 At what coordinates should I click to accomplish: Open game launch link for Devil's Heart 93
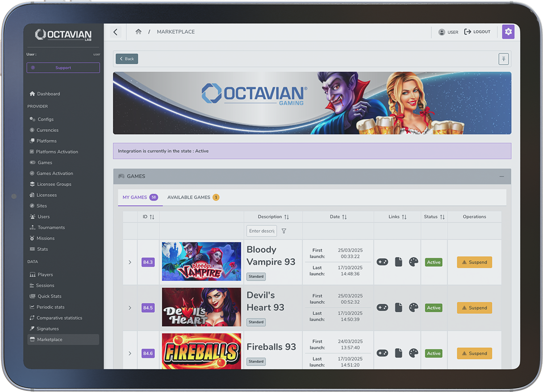[x=382, y=308]
